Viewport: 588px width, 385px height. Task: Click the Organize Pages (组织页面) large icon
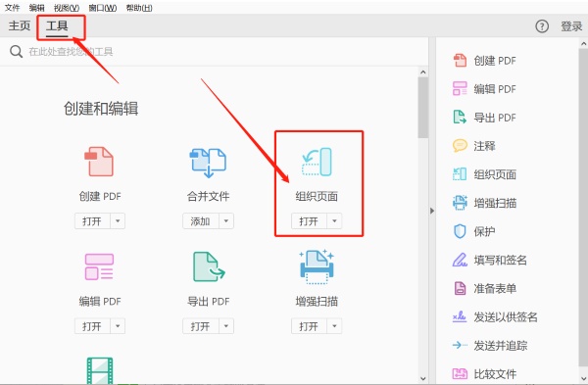tap(318, 162)
